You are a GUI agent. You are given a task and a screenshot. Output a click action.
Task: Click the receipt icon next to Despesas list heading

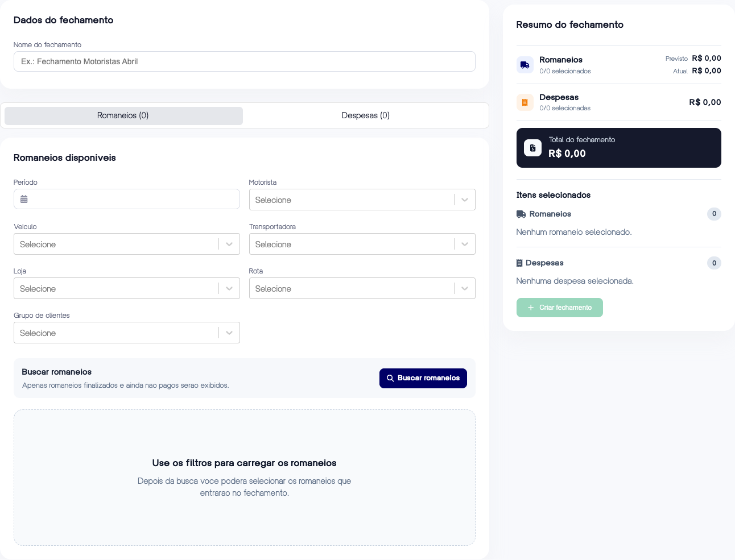519,263
